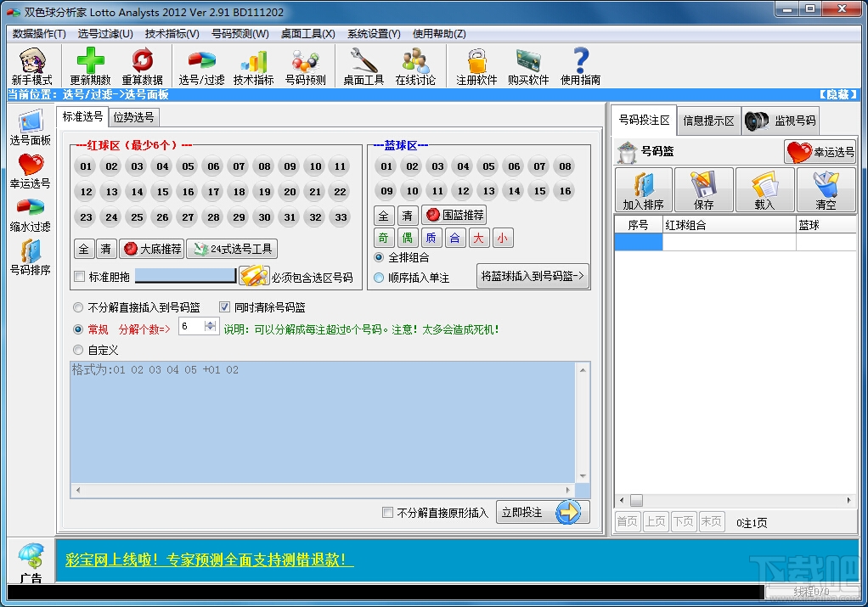Click the 清空 button in the number basket

point(826,190)
